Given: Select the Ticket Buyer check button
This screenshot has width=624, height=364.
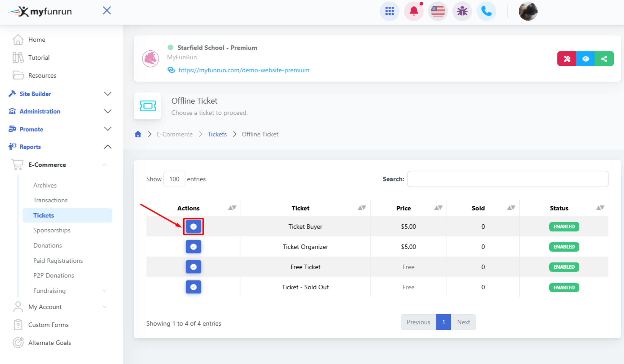Looking at the screenshot, I should [193, 227].
